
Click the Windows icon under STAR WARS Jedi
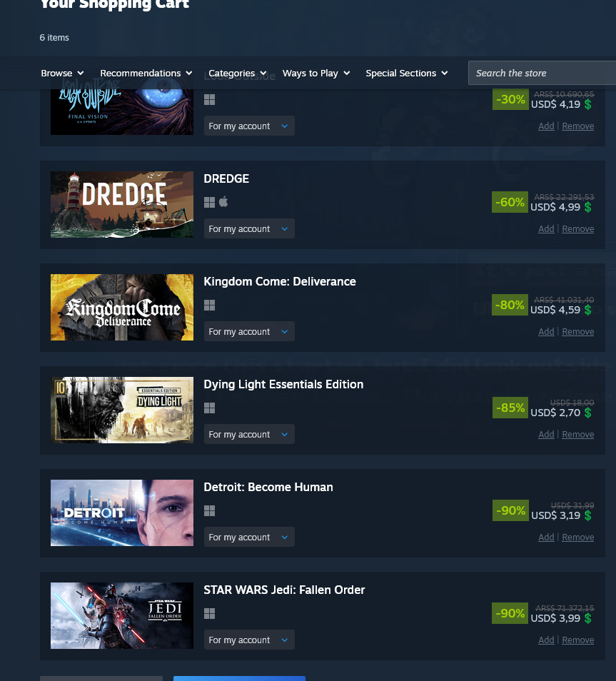[209, 614]
